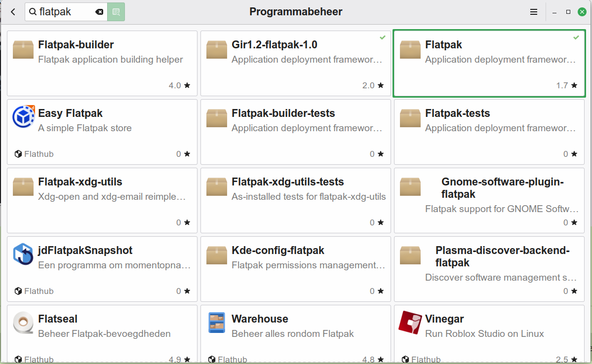
Task: Toggle the green search-in-descriptions button
Action: pos(116,12)
